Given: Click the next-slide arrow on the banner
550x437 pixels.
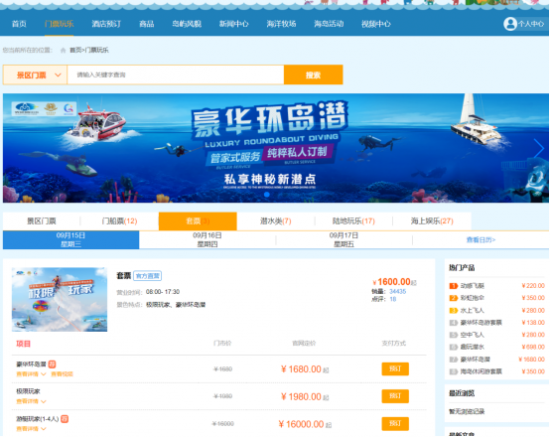Looking at the screenshot, I should [538, 148].
